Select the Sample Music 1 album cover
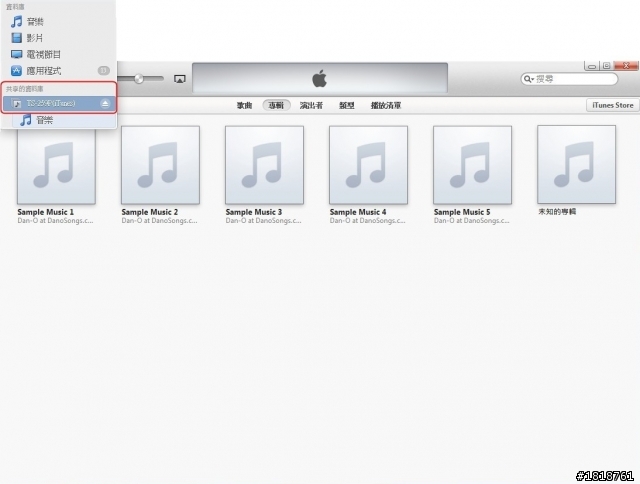Screen dimensions: 640x484 56,165
